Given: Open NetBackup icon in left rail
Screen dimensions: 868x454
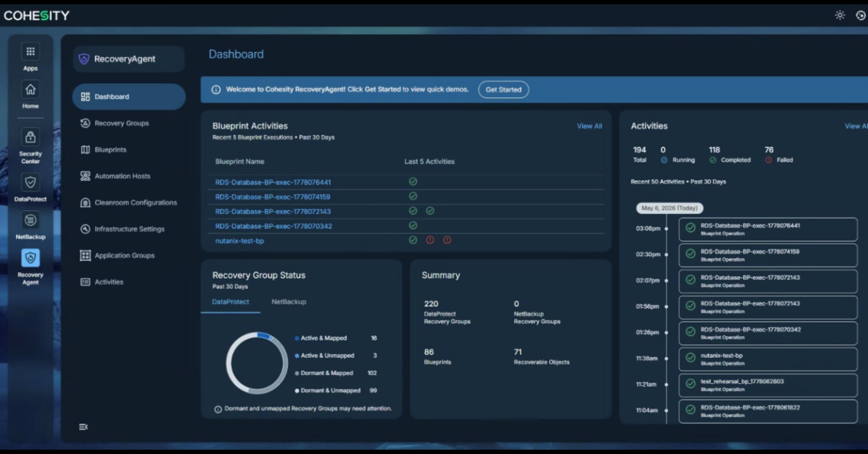Looking at the screenshot, I should coord(30,220).
